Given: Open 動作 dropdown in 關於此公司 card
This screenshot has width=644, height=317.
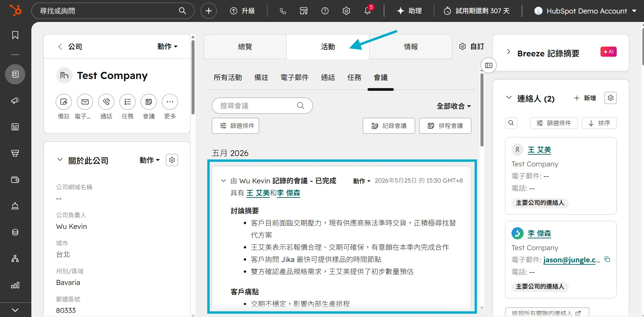Looking at the screenshot, I should tap(149, 160).
